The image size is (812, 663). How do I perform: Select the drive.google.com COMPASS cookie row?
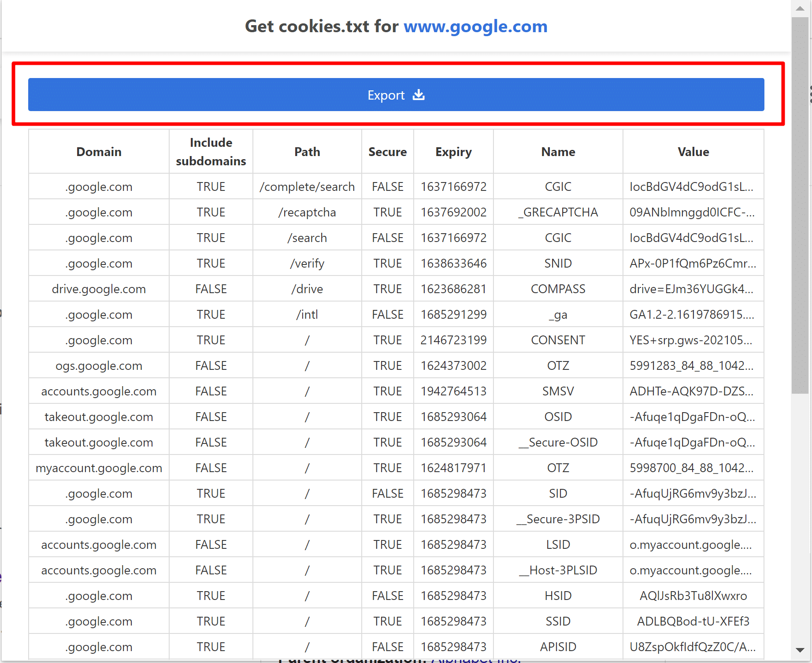[x=558, y=289]
